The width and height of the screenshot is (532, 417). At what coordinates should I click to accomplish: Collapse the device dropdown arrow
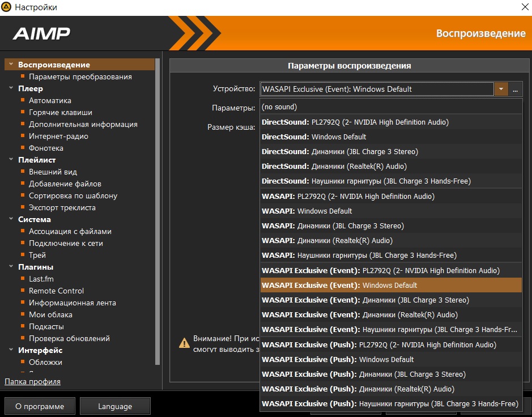[x=501, y=90]
